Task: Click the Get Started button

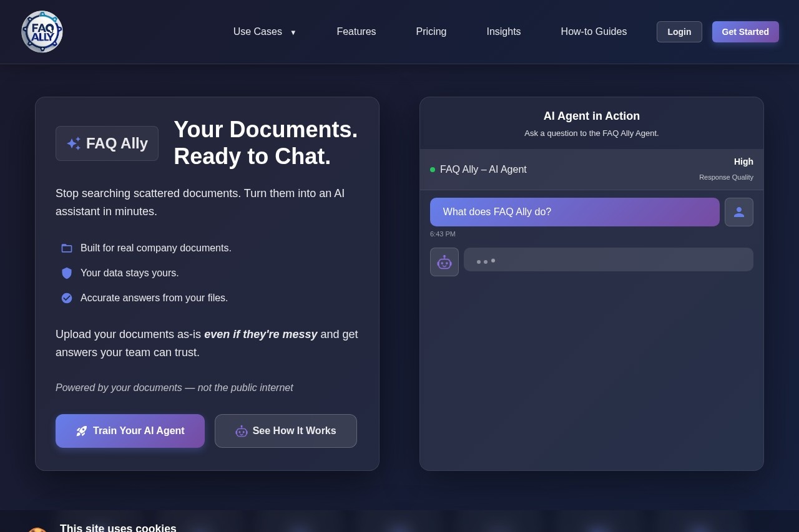Action: coord(745,32)
